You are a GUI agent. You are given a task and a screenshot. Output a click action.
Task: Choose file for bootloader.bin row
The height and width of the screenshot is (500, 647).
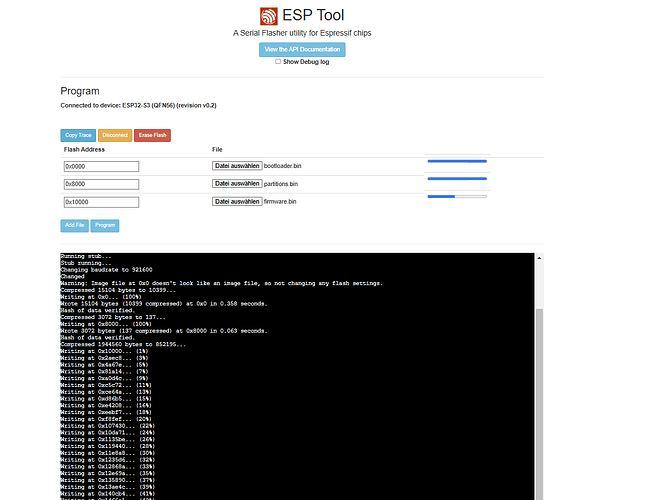[237, 166]
